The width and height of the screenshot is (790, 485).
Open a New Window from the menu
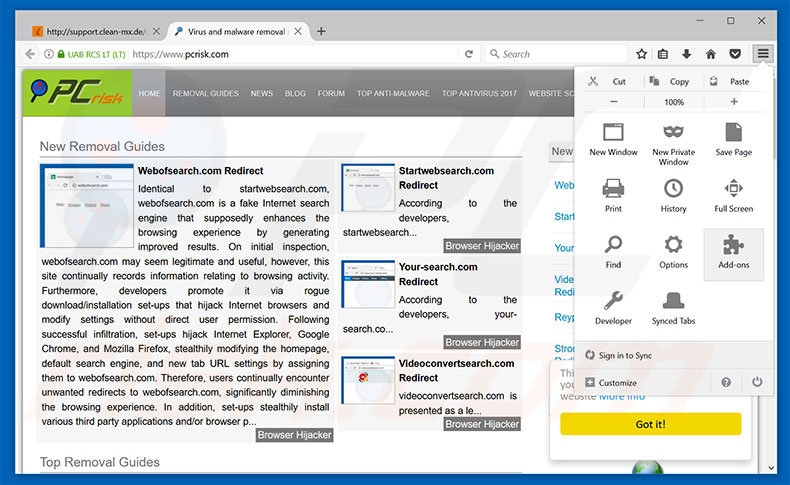click(x=613, y=140)
